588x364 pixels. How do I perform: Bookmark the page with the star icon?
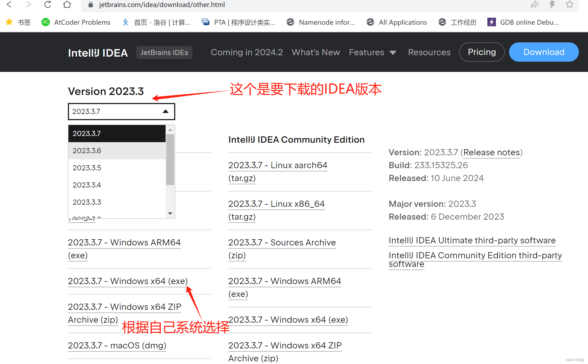tap(569, 4)
